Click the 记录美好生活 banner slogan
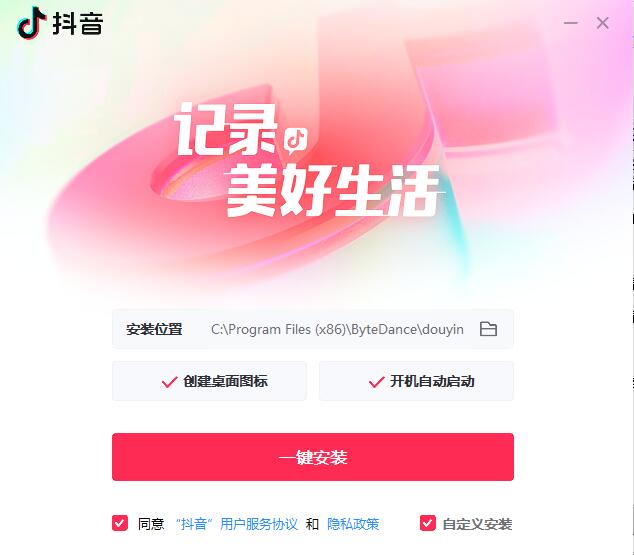Viewport: 634px width, 555px height. 308,160
